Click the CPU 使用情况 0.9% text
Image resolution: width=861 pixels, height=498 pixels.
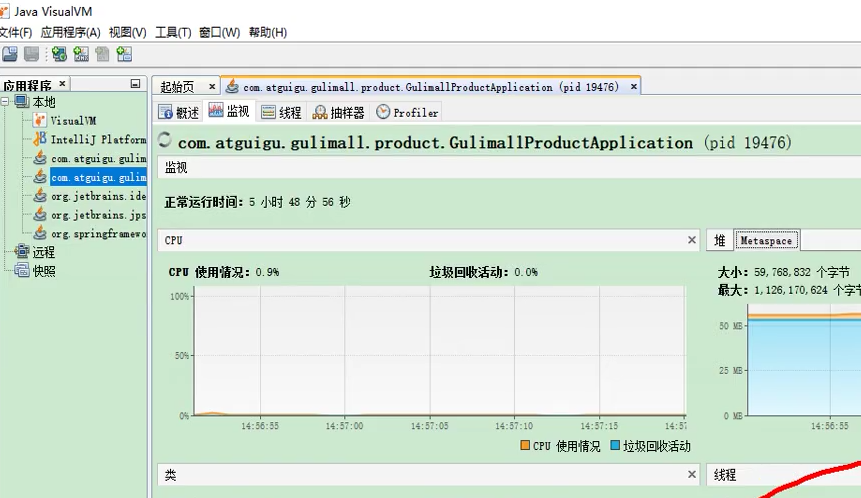223,272
